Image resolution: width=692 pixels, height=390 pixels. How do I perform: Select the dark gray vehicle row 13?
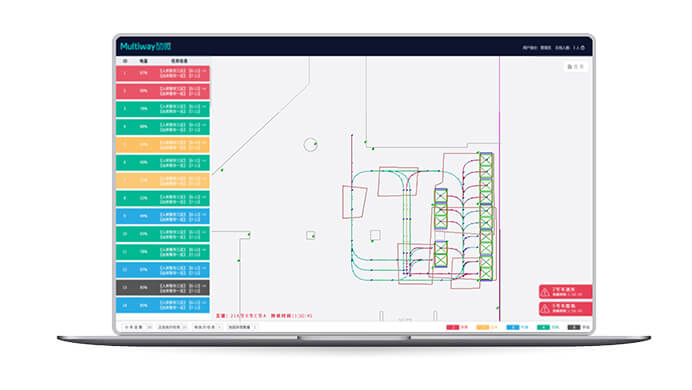(163, 287)
